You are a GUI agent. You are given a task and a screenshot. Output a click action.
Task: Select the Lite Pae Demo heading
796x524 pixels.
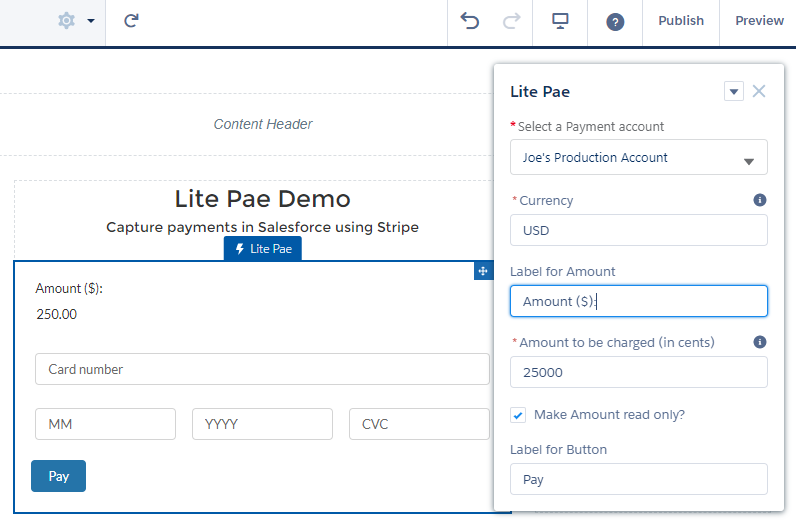coord(262,199)
